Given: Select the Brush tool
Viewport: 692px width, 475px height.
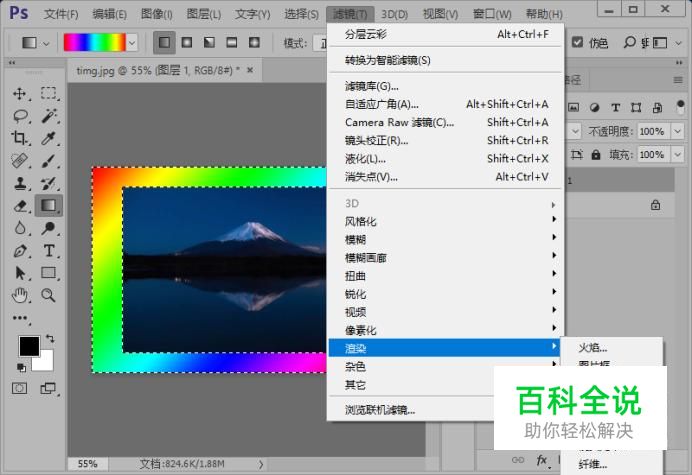Looking at the screenshot, I should click(49, 161).
